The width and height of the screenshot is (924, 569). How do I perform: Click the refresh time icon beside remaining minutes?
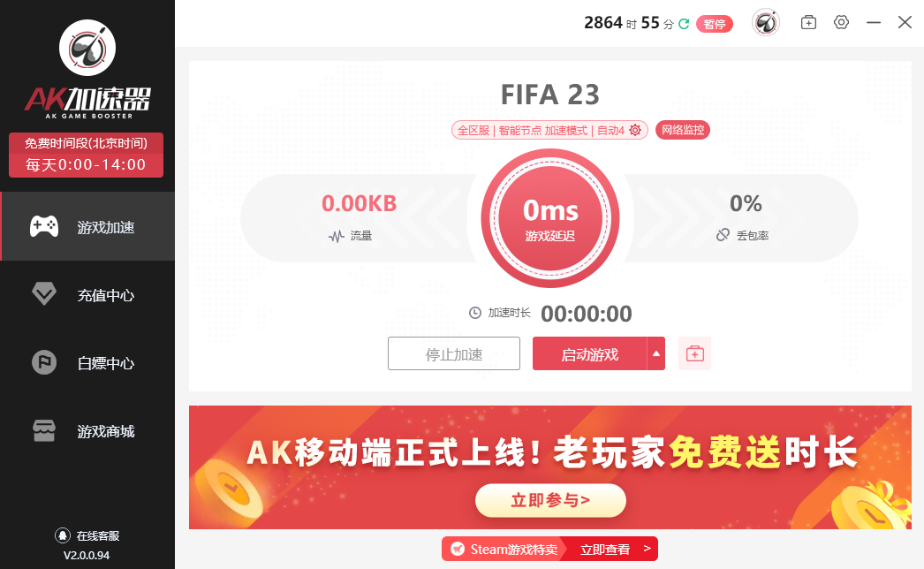684,24
